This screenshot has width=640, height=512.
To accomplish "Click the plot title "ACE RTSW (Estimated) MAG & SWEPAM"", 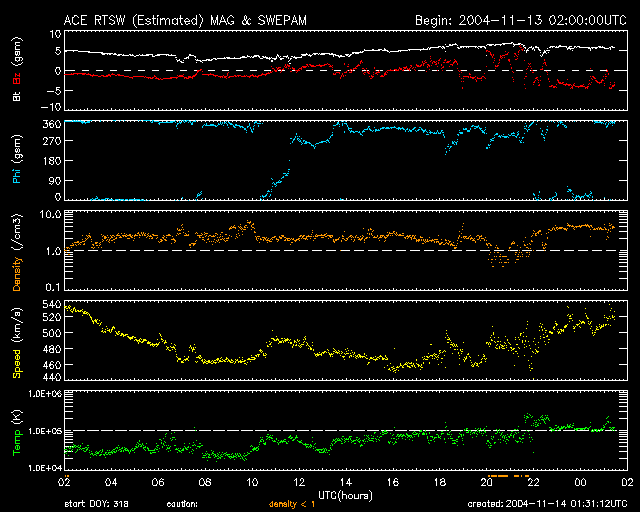I will coord(185,20).
